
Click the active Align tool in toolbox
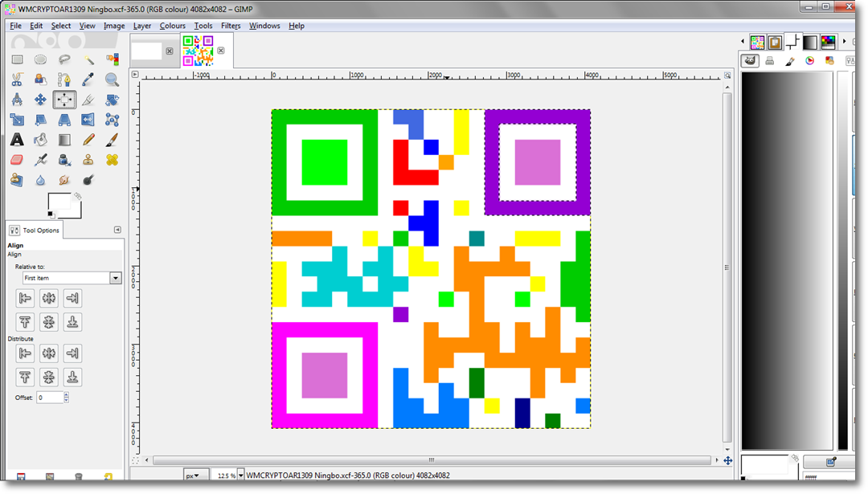pyautogui.click(x=64, y=100)
